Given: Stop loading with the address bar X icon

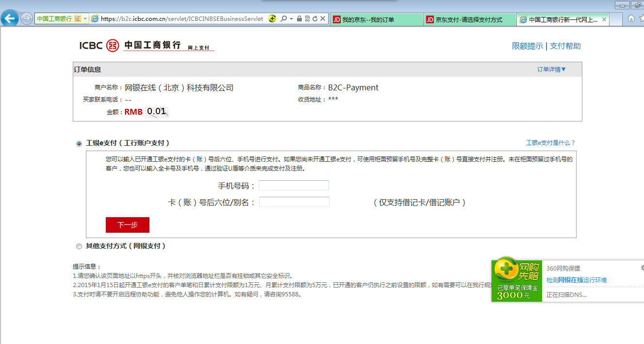Looking at the screenshot, I should tap(323, 19).
